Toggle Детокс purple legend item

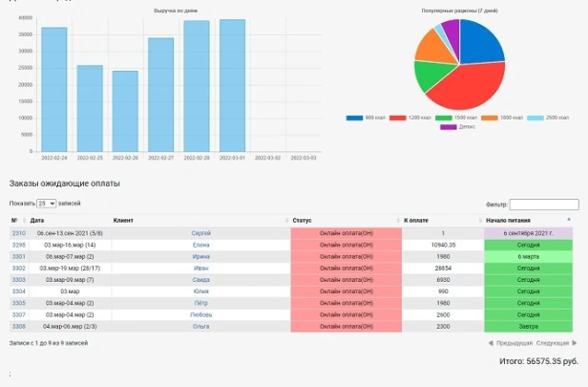(x=458, y=127)
